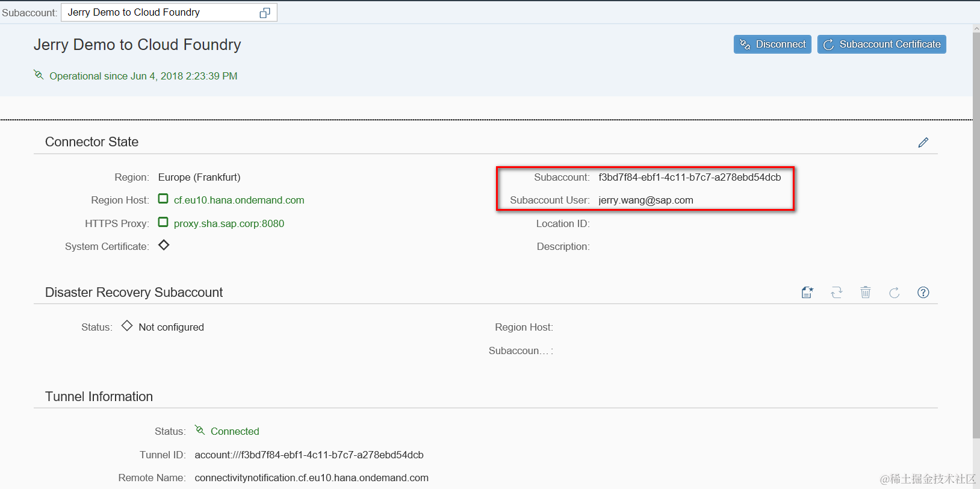This screenshot has width=980, height=489.
Task: Click the vertical scrollbar on the right
Action: [976, 235]
